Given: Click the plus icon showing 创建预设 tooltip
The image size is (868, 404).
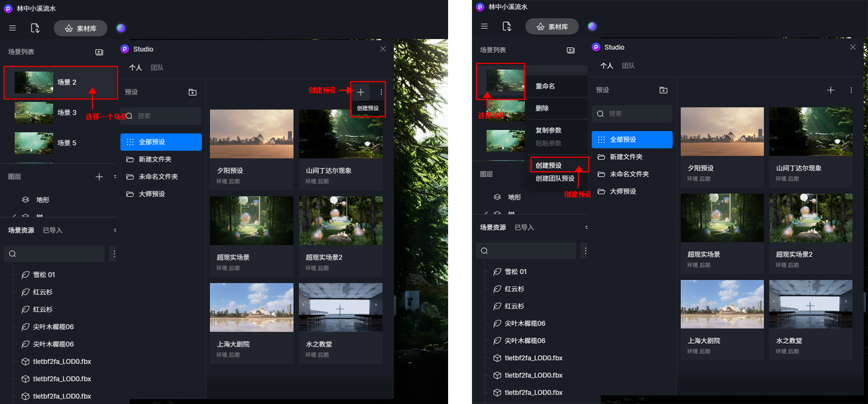Looking at the screenshot, I should click(361, 92).
